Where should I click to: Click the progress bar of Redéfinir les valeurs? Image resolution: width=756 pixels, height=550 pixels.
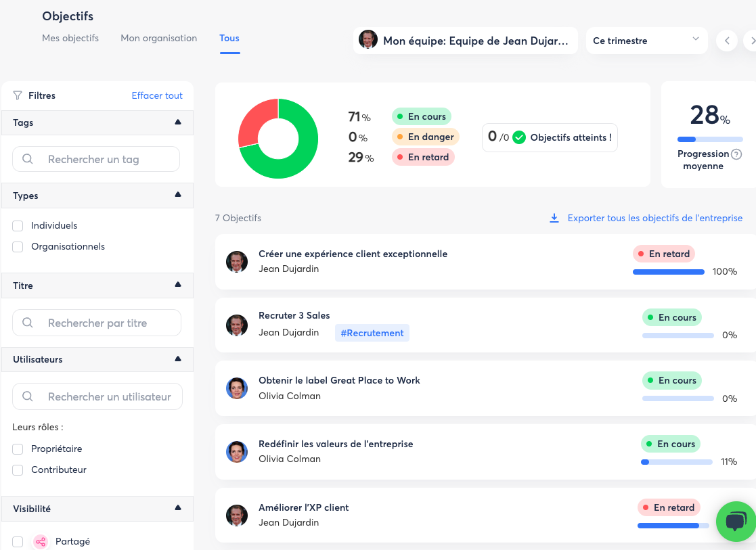(x=676, y=462)
